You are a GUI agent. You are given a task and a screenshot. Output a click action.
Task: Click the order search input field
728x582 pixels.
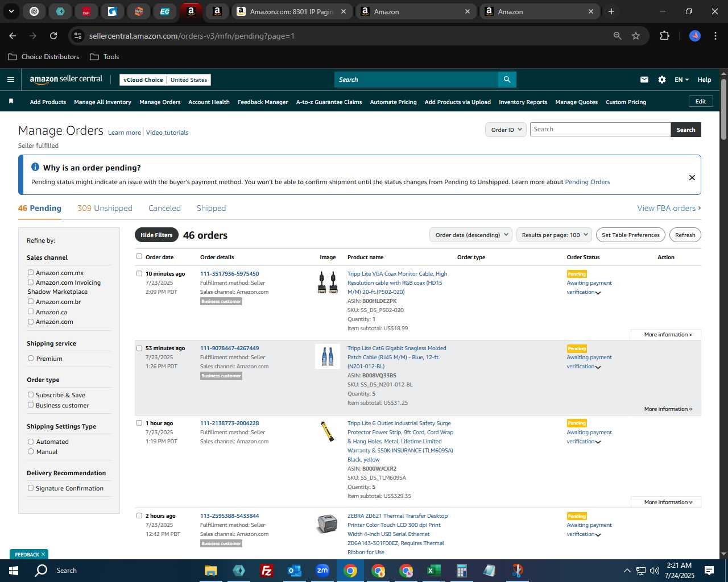pyautogui.click(x=600, y=130)
